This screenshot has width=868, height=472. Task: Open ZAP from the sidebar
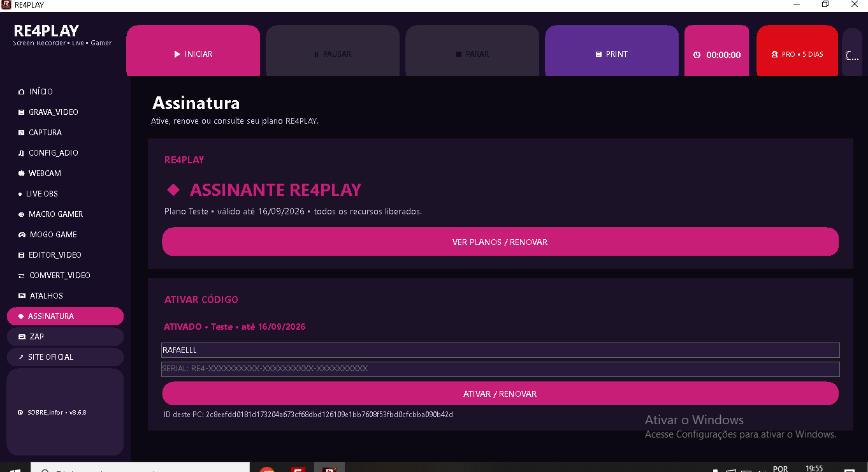tap(65, 337)
